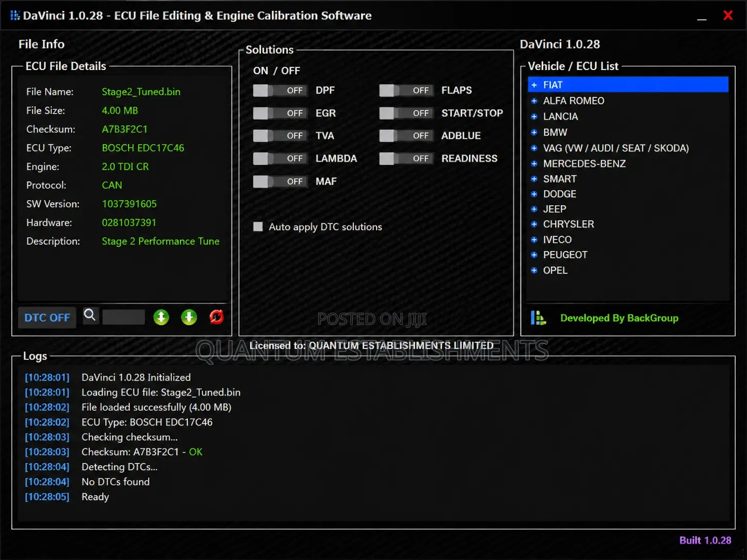
Task: Click the green down arrow icon
Action: click(x=189, y=317)
